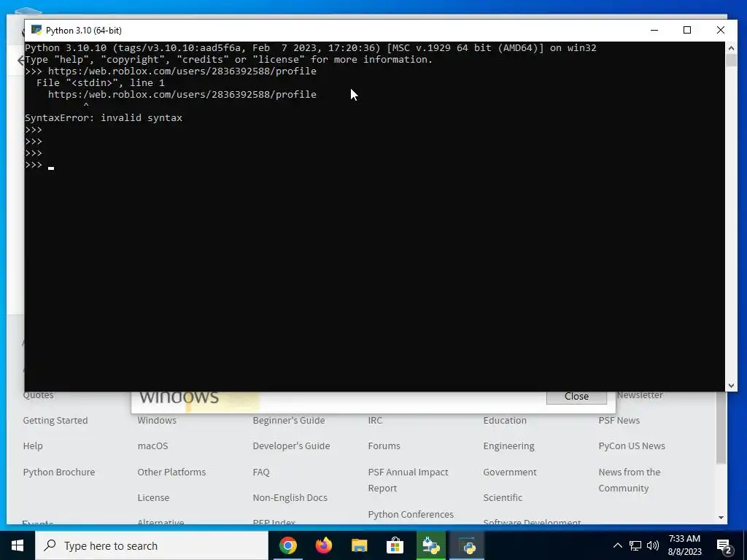The width and height of the screenshot is (747, 560).
Task: Show hidden system tray icons
Action: point(617,545)
